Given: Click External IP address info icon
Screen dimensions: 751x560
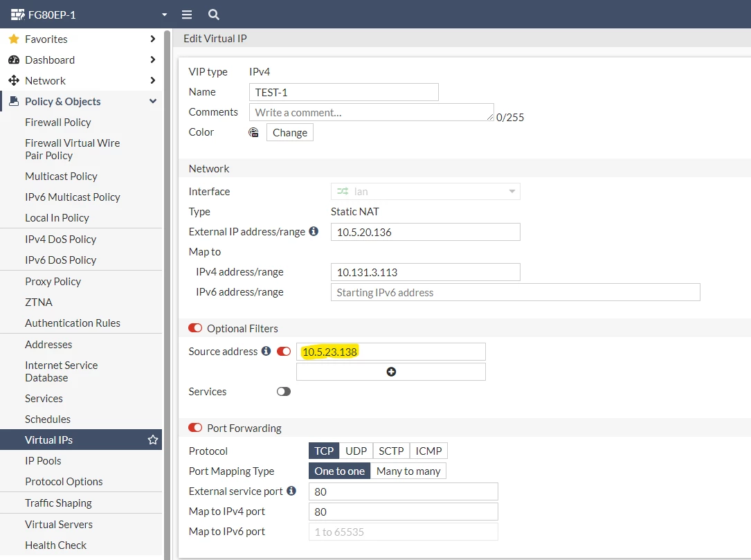Looking at the screenshot, I should (x=314, y=231).
